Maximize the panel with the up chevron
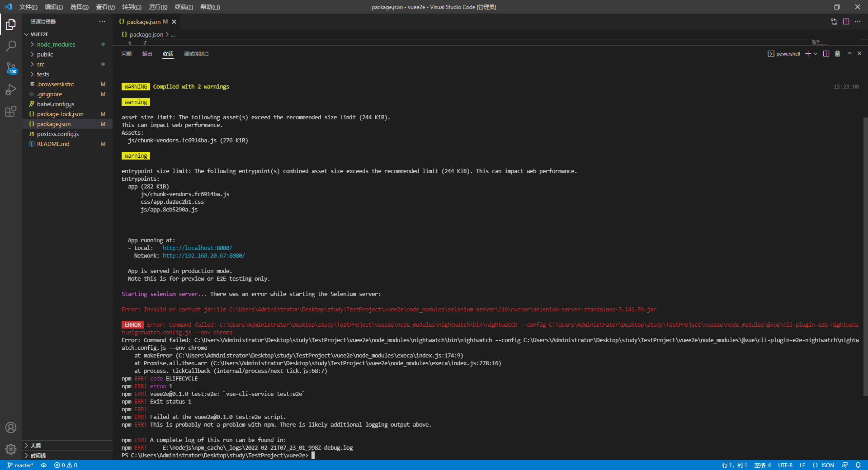 [x=849, y=53]
